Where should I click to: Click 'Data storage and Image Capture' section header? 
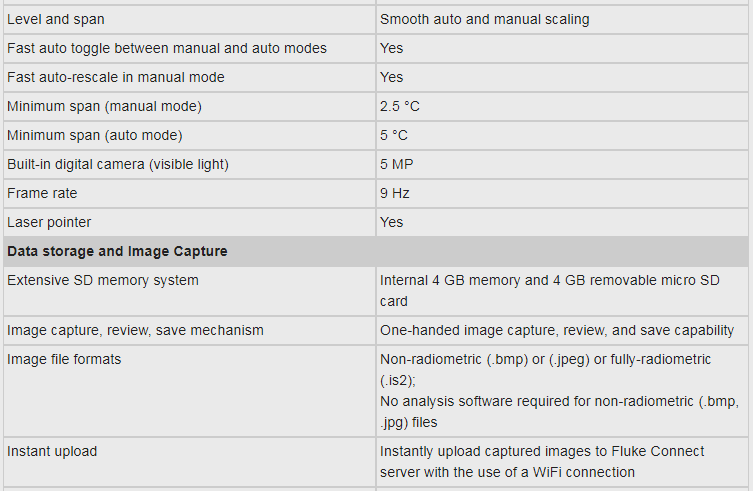117,251
